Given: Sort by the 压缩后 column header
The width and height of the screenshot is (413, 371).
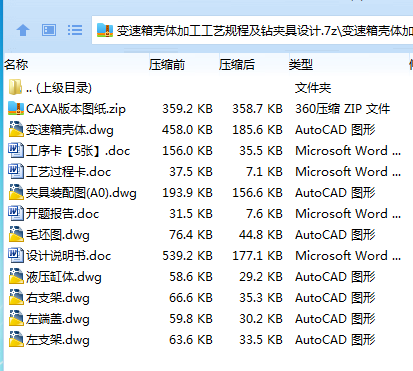Looking at the screenshot, I should coord(237,64).
